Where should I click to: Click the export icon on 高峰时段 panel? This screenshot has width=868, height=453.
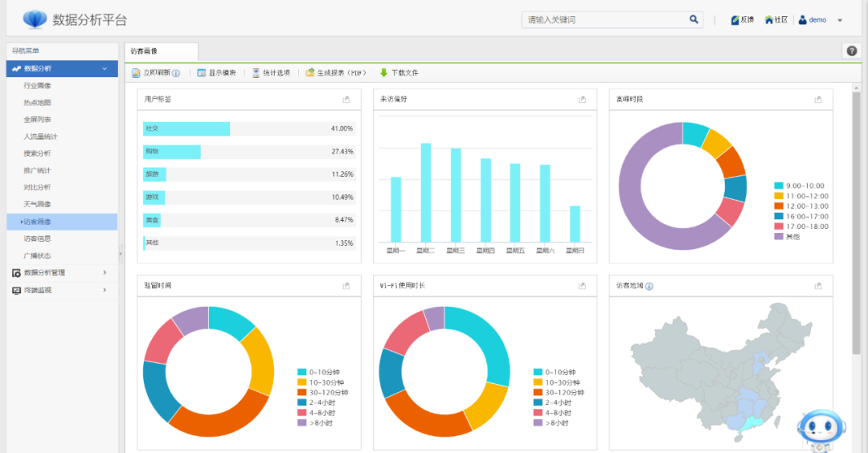[x=818, y=100]
